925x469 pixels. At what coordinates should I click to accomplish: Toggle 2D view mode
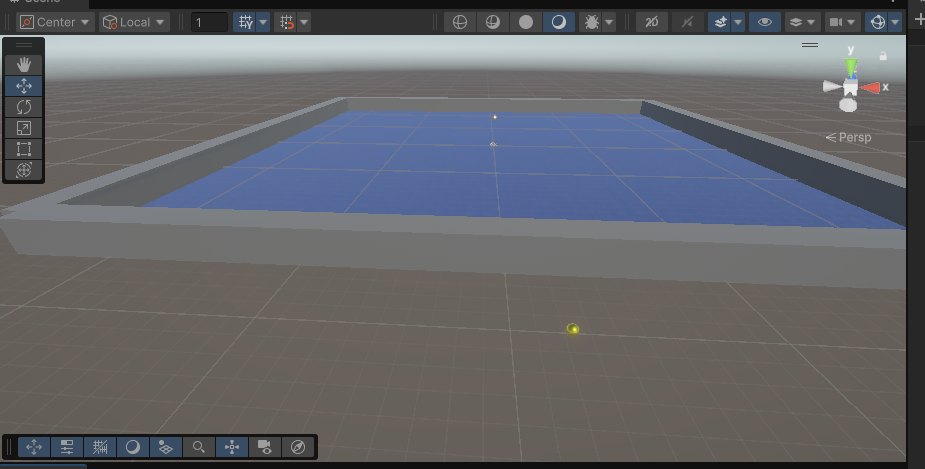pyautogui.click(x=652, y=22)
